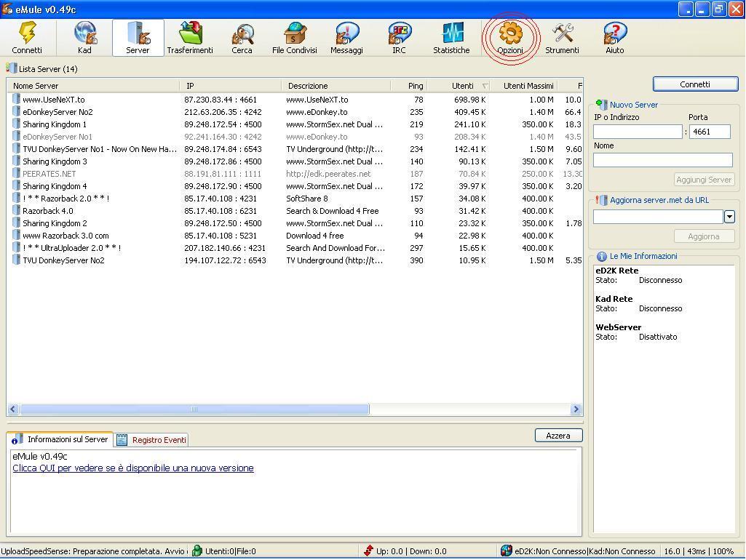This screenshot has width=746, height=560.
Task: Click the Aggiorna button
Action: [x=704, y=236]
